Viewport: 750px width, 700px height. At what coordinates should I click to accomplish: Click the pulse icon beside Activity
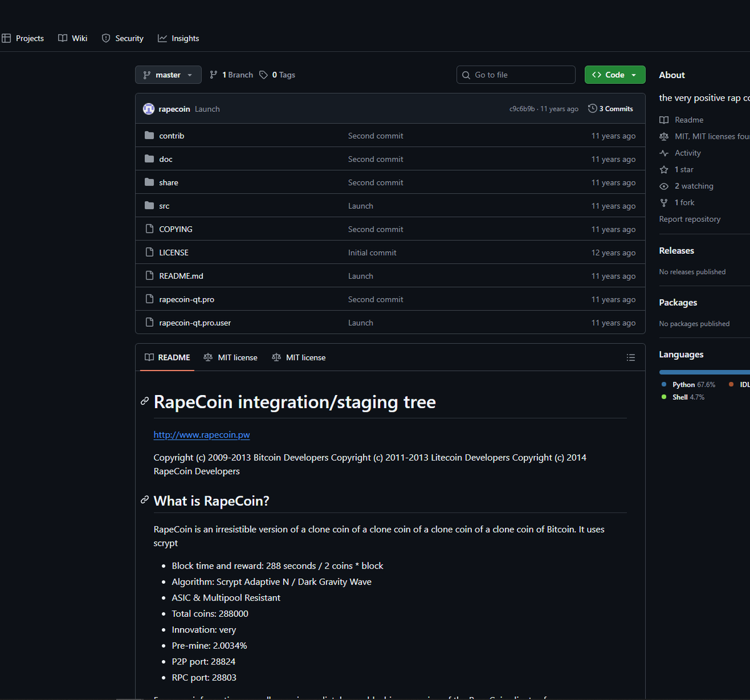coord(664,153)
